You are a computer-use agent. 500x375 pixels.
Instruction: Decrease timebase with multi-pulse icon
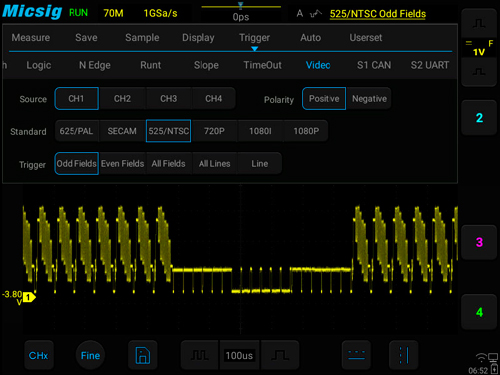[199, 355]
